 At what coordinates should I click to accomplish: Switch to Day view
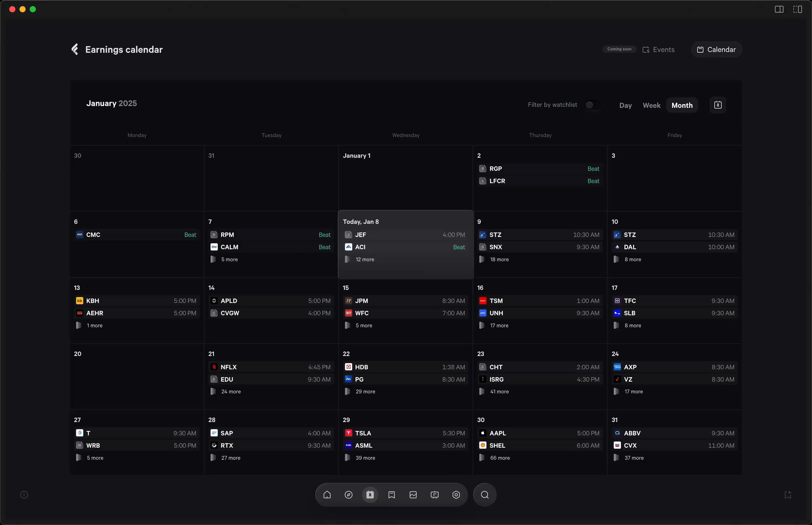point(625,105)
